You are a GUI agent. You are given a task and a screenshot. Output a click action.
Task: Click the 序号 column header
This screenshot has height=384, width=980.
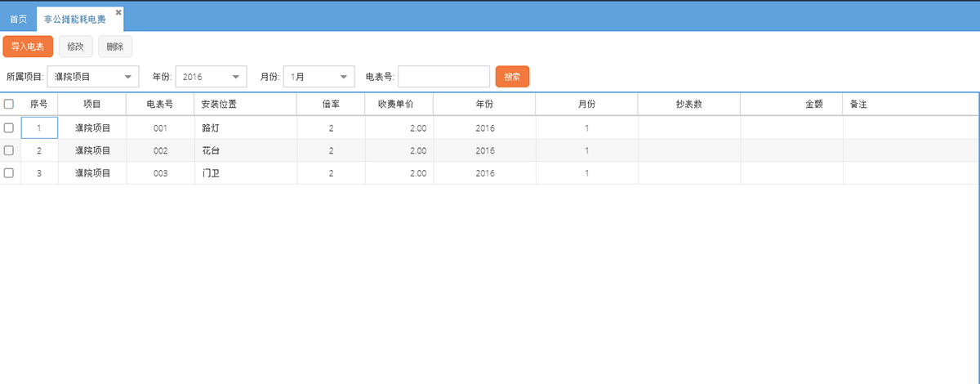pos(39,105)
